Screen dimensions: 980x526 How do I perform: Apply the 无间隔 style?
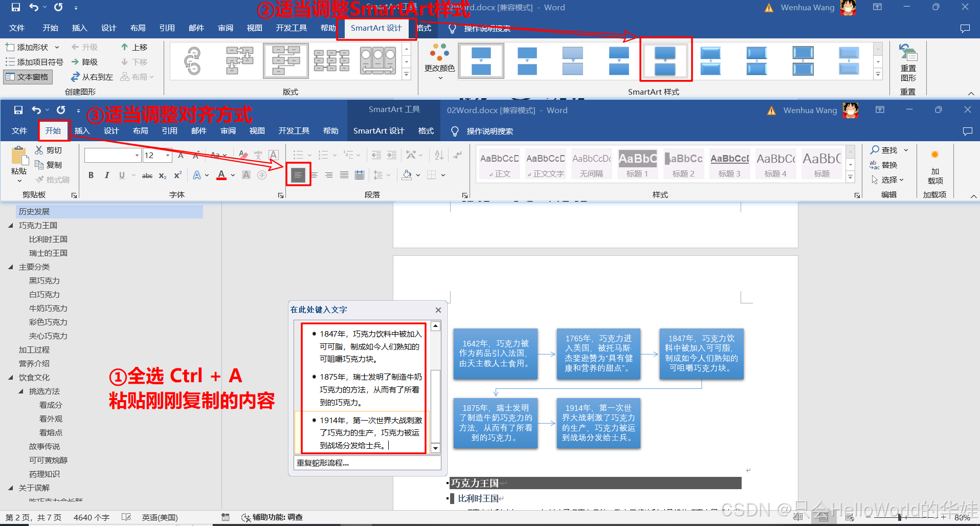point(591,164)
